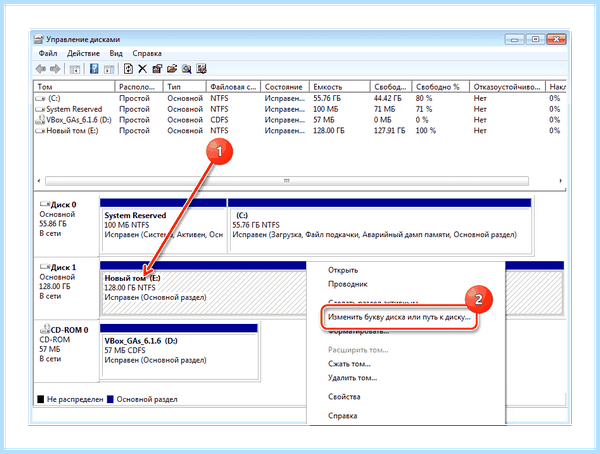Click the 127.91 ГБ free space cell
Screen dimensions: 600x454
coord(389,131)
